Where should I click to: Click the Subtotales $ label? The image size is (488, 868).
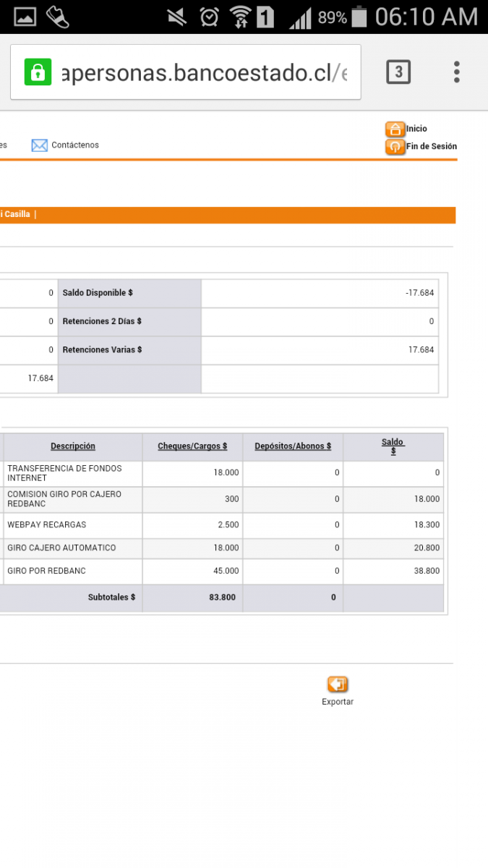[111, 597]
